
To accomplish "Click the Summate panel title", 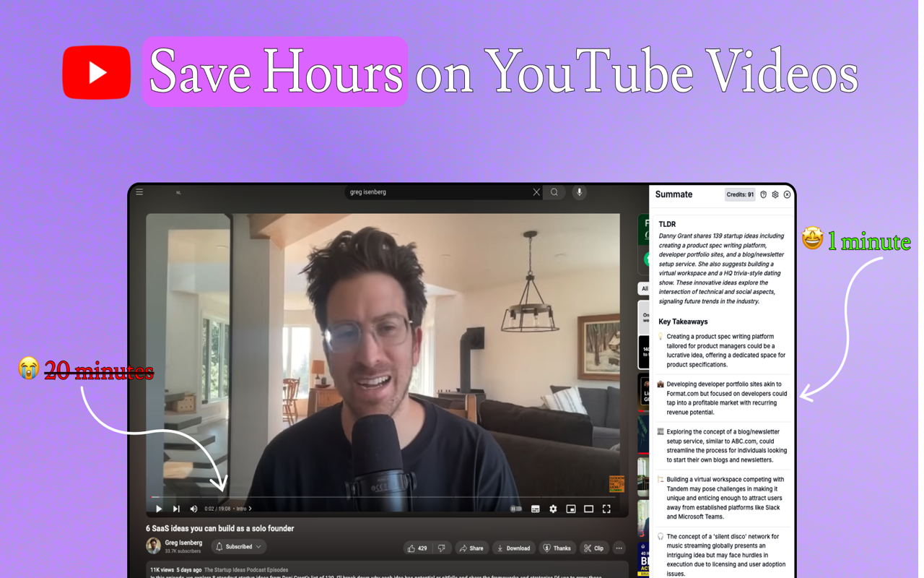I will (674, 194).
